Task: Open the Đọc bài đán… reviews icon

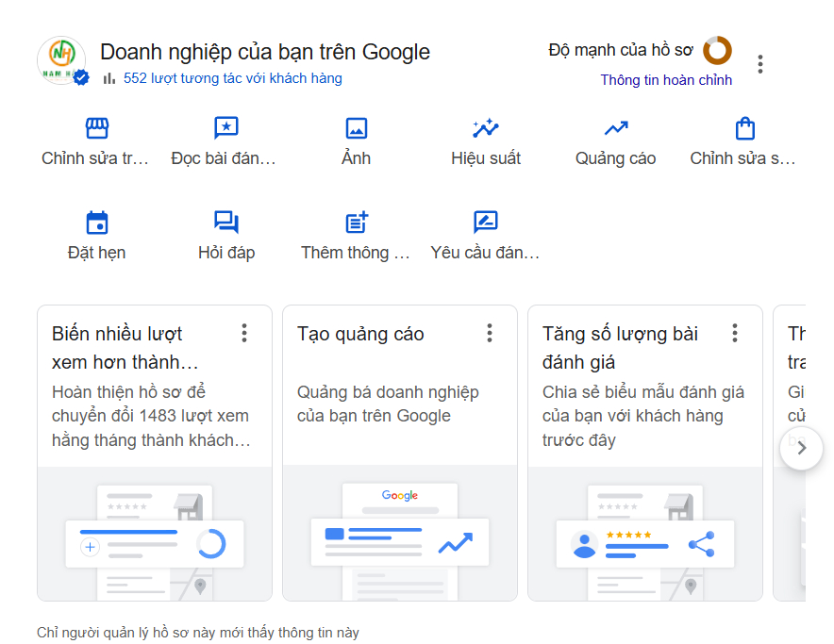Action: click(x=226, y=128)
